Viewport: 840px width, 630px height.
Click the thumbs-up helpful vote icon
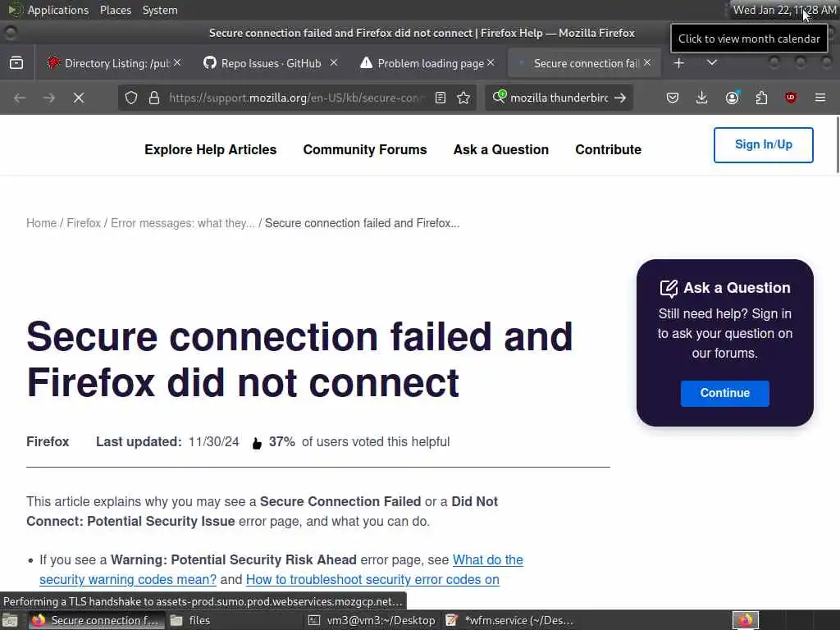tap(257, 443)
